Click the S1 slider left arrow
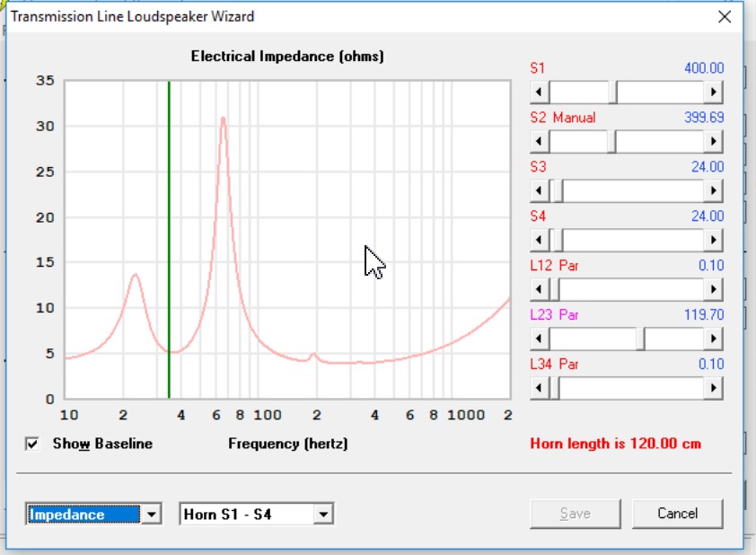 click(539, 92)
